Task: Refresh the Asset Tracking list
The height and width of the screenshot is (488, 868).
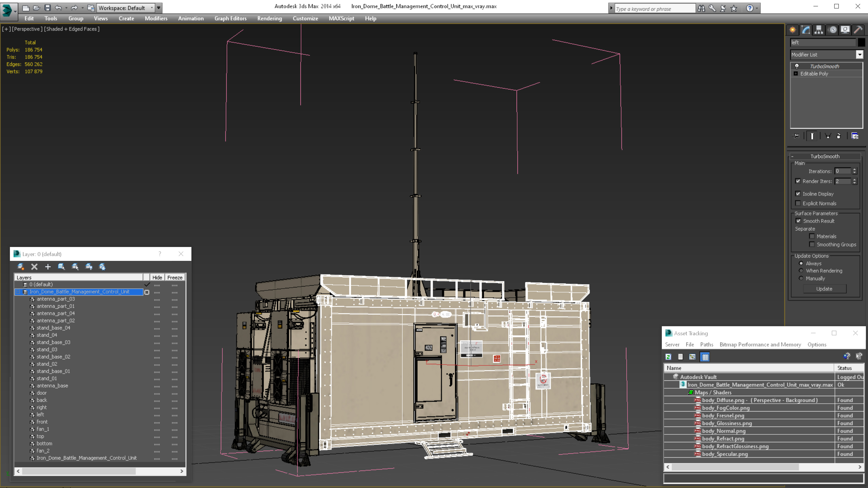Action: pos(668,357)
